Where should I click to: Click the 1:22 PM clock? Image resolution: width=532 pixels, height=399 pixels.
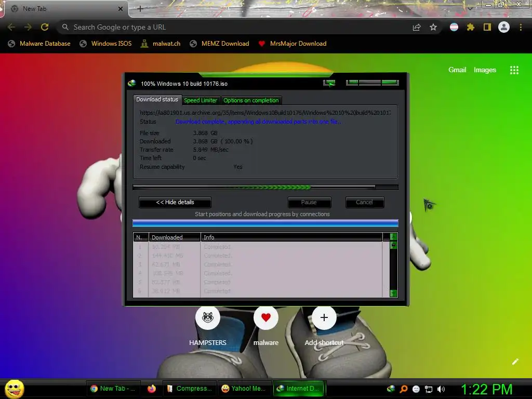[x=486, y=389]
